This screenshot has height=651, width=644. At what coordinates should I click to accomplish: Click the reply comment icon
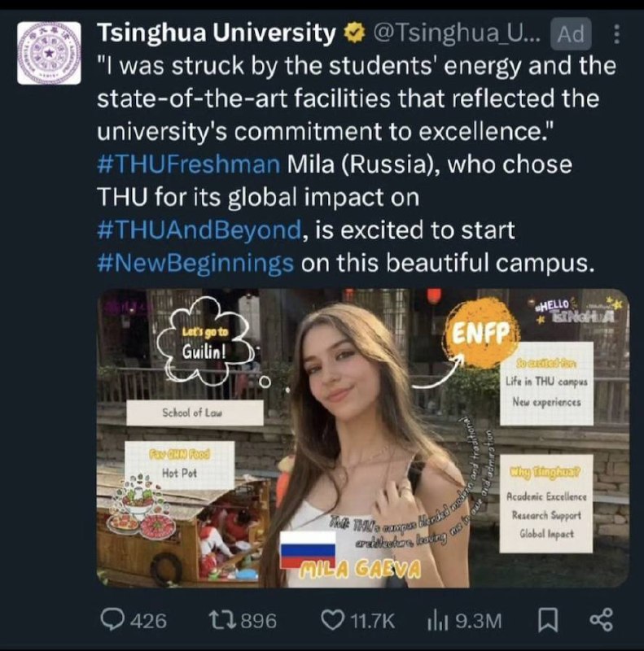click(113, 621)
